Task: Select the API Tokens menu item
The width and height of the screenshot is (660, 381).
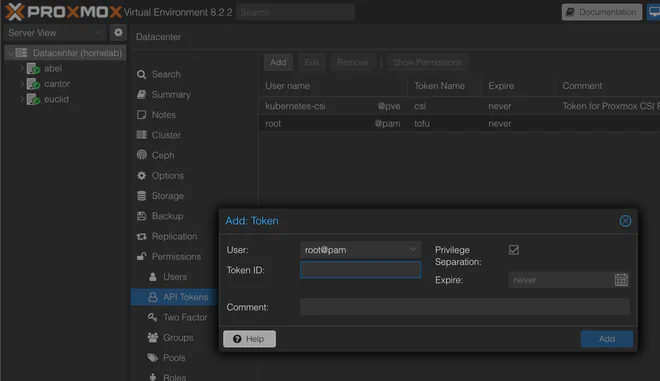Action: coord(174,297)
